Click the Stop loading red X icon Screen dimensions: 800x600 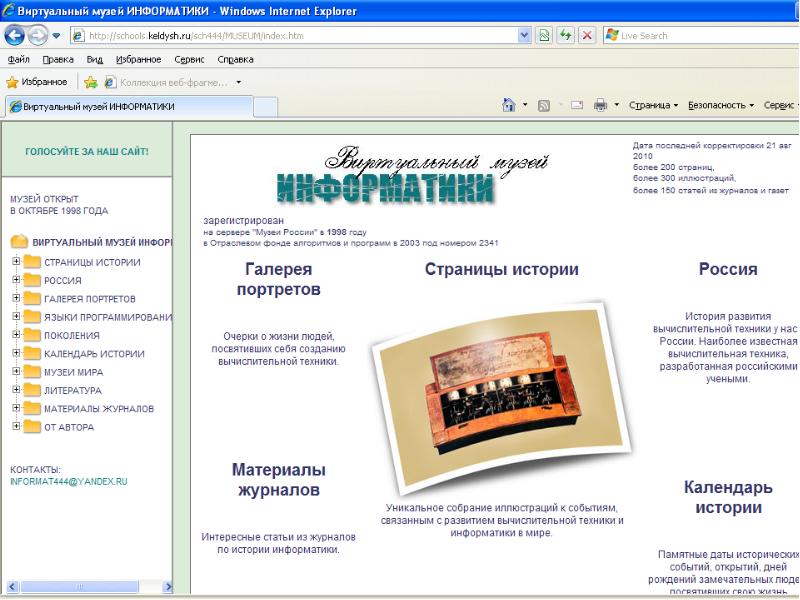tap(587, 35)
